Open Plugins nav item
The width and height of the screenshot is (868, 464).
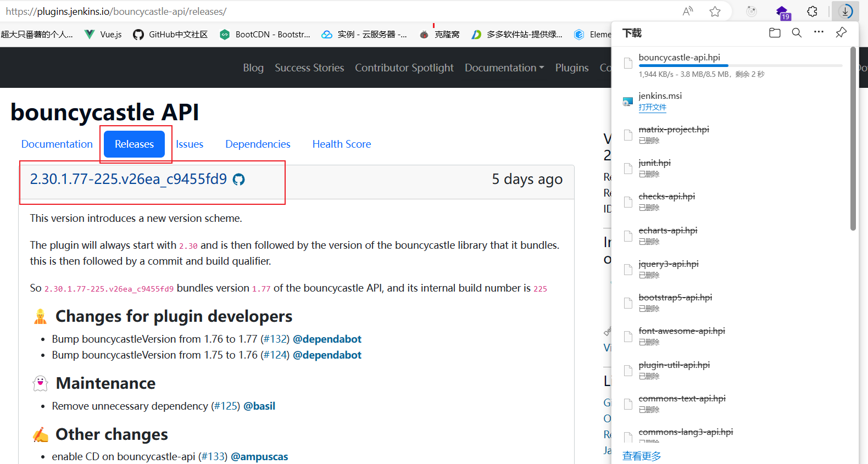[x=572, y=68]
